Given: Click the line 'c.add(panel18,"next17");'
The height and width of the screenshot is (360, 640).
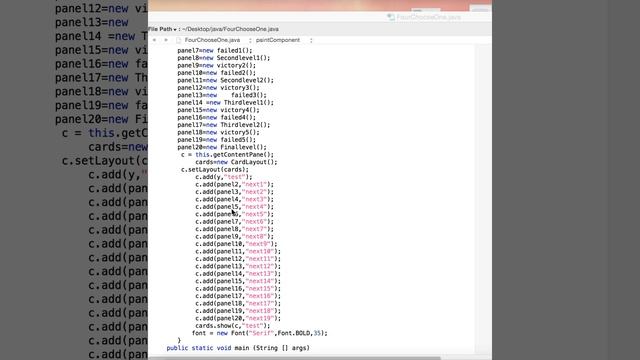Looking at the screenshot, I should [238, 303].
